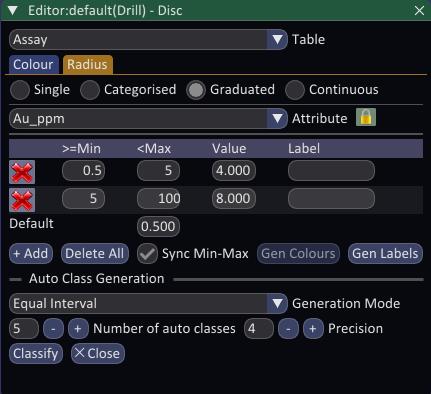Edit the Max field showing 100
431x394 pixels.
(158, 199)
